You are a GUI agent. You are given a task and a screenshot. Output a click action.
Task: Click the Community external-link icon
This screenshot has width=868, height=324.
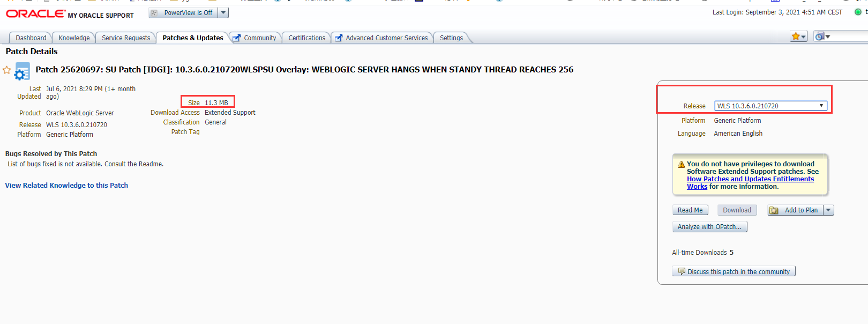pos(237,38)
